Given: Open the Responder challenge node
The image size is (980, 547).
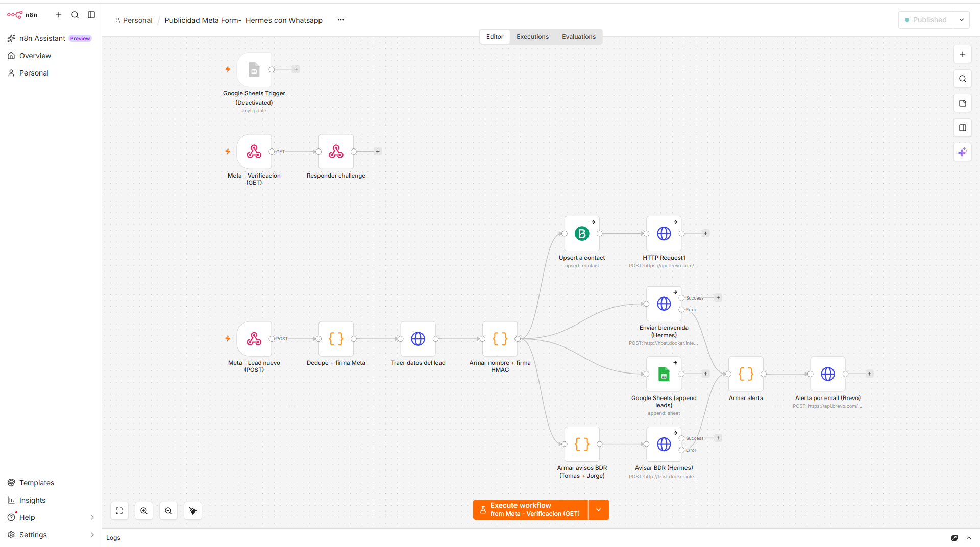Looking at the screenshot, I should (336, 152).
